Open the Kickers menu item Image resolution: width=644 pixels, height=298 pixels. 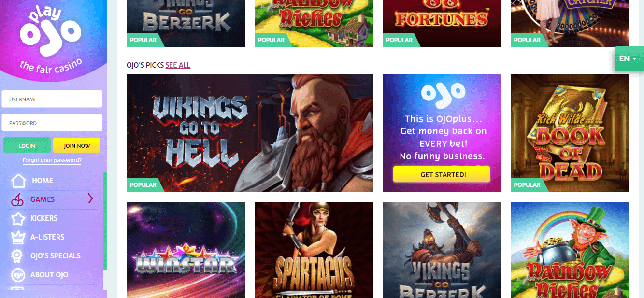(x=44, y=218)
